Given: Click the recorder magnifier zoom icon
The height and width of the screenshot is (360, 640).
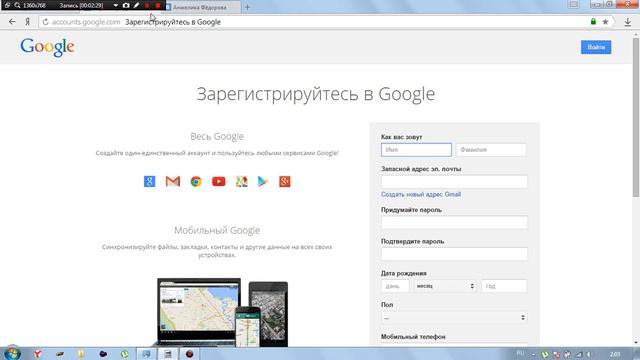Looking at the screenshot, I should click(x=18, y=6).
